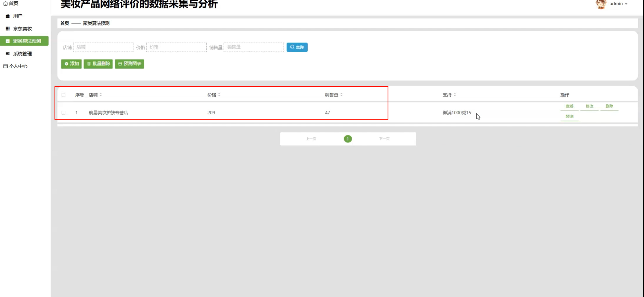
Task: Sort by 价格 column arrows
Action: pos(219,95)
